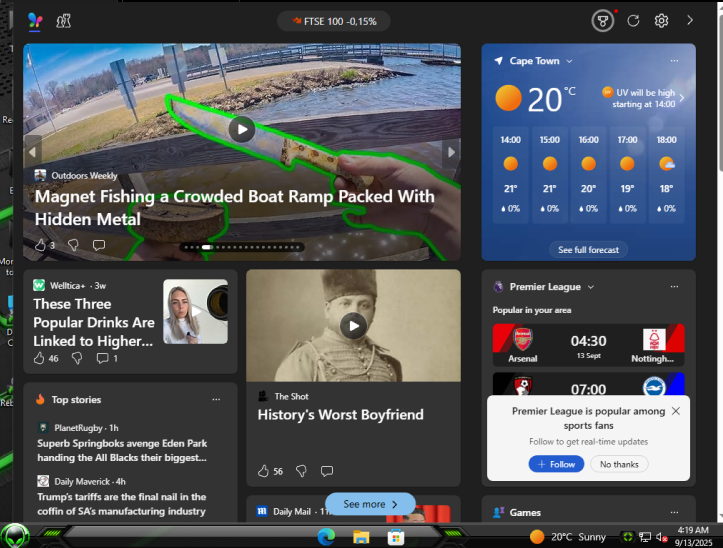Click the carousel slide indicator dots
This screenshot has height=548, width=723.
coord(242,247)
